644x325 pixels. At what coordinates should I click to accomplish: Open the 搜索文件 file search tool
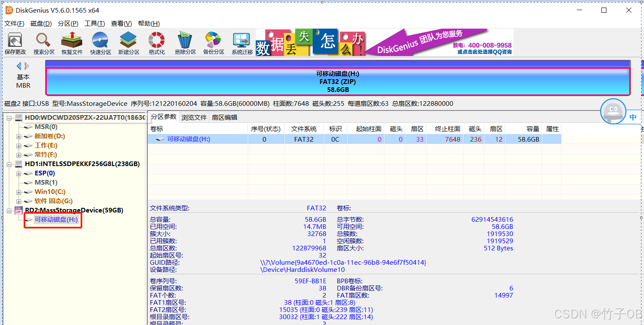43,42
